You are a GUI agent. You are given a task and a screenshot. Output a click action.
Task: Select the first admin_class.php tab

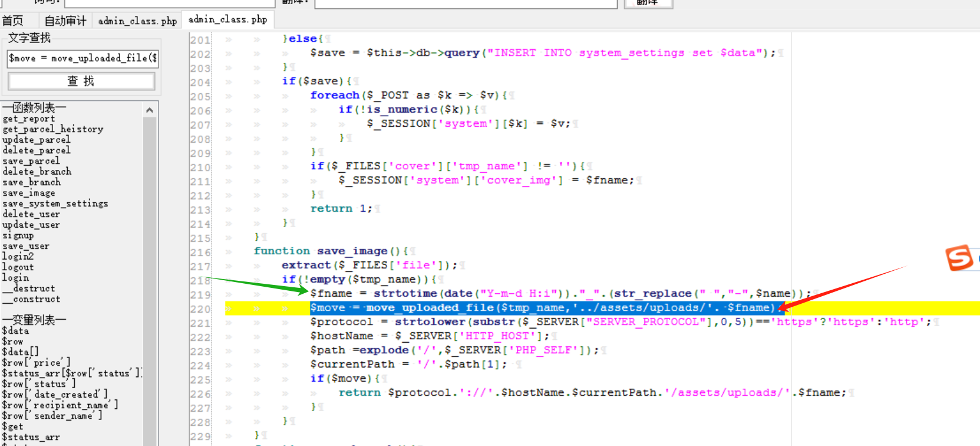tap(137, 21)
